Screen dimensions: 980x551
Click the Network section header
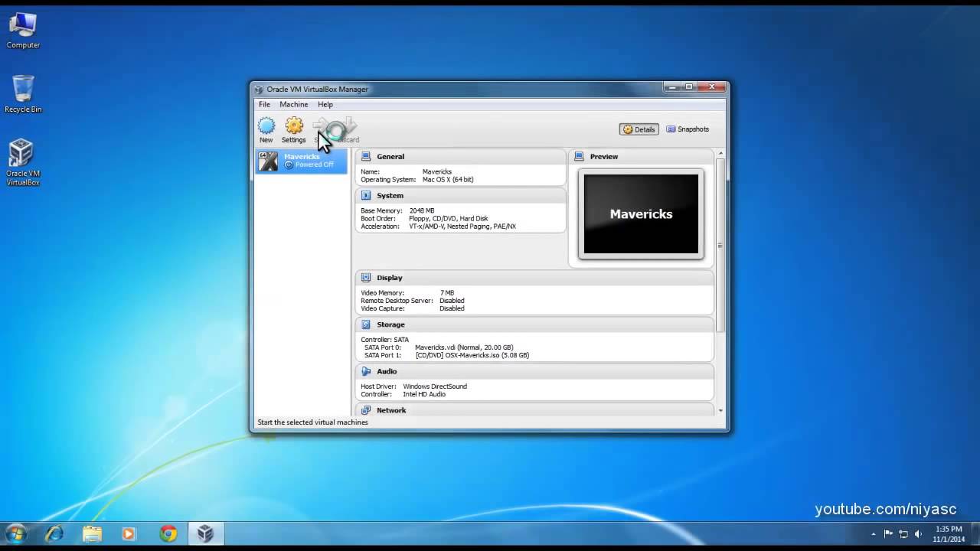[534, 410]
